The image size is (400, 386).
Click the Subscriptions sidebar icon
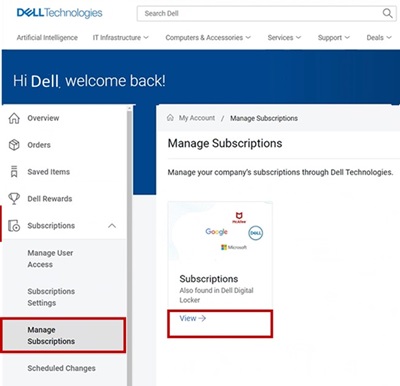[14, 226]
